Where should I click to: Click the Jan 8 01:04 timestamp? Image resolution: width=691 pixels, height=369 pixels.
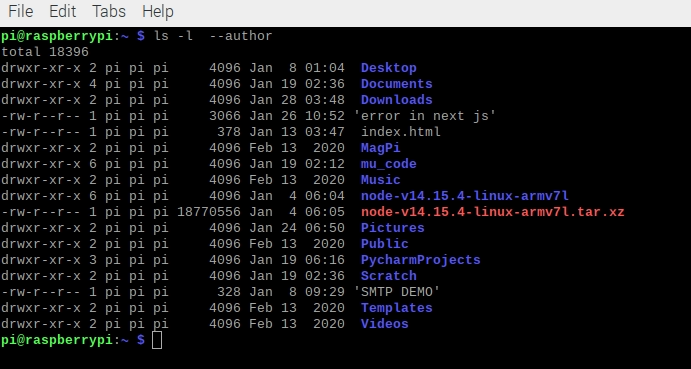[x=297, y=68]
